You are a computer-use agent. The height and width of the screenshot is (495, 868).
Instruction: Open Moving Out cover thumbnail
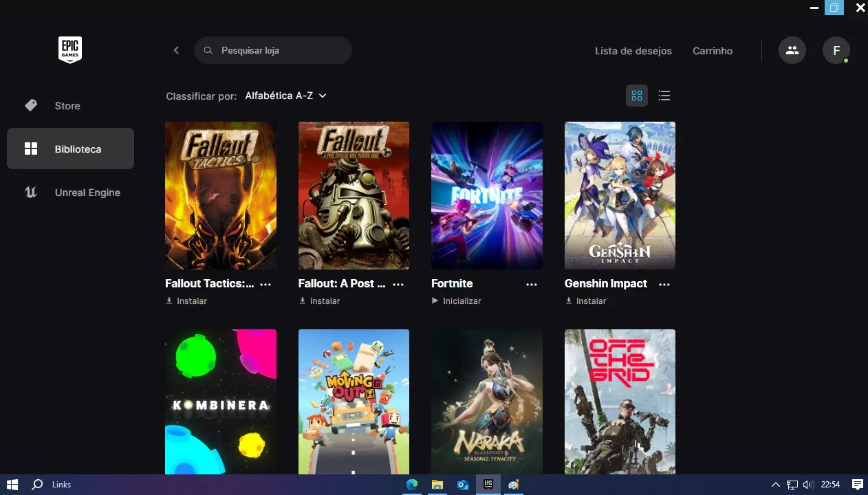tap(354, 401)
